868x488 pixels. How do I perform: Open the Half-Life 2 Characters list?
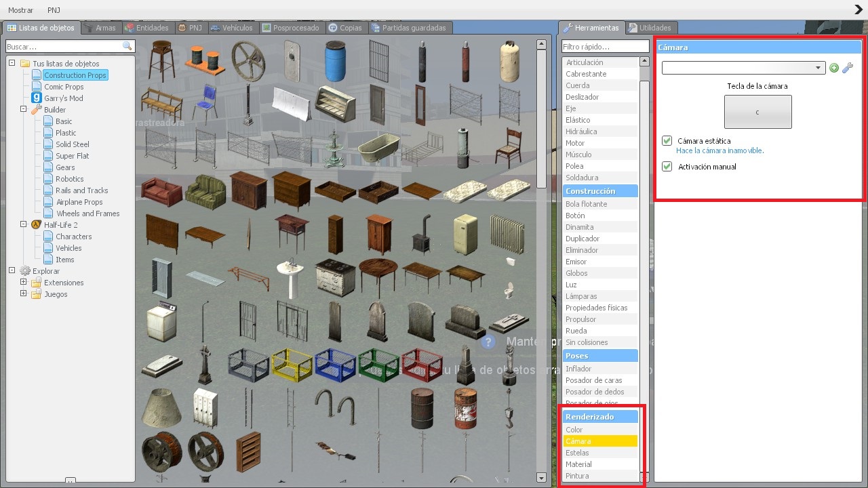(x=74, y=237)
